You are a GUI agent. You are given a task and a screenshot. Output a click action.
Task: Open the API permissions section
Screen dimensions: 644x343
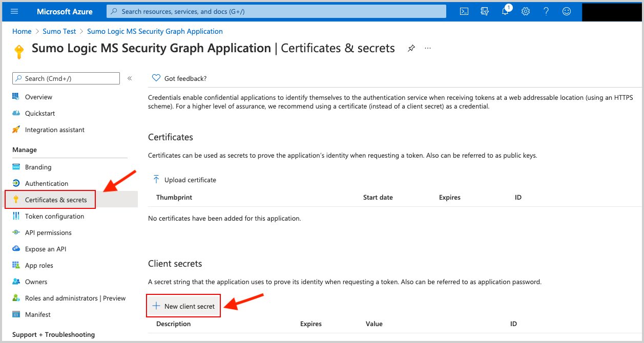click(48, 232)
